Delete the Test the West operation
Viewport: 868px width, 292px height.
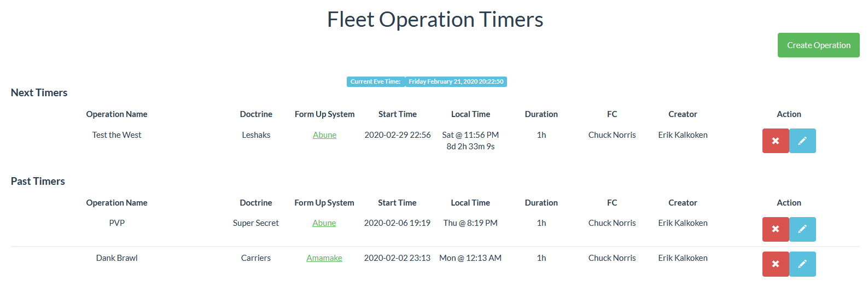[775, 141]
